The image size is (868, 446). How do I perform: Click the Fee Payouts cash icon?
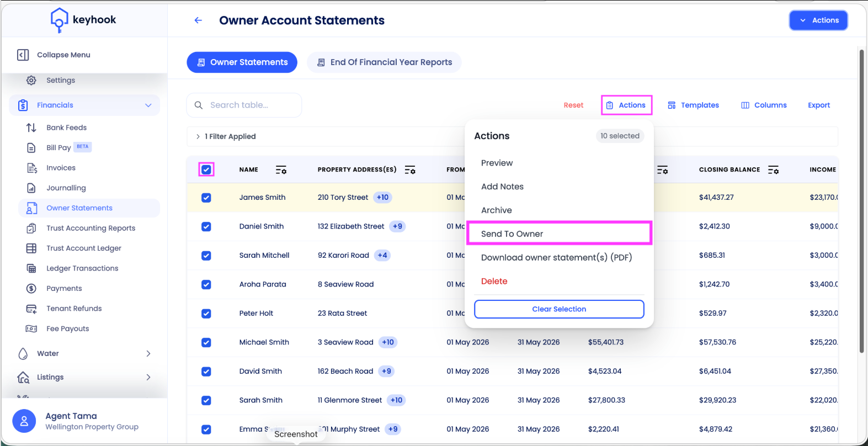31,329
